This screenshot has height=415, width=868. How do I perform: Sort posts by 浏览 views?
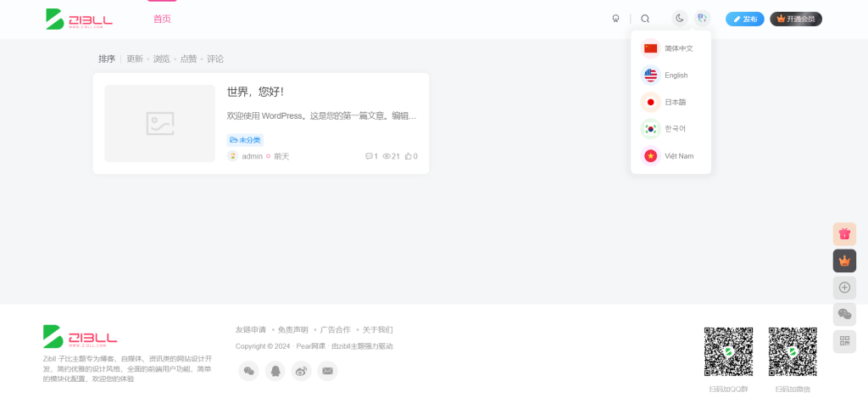pos(161,59)
